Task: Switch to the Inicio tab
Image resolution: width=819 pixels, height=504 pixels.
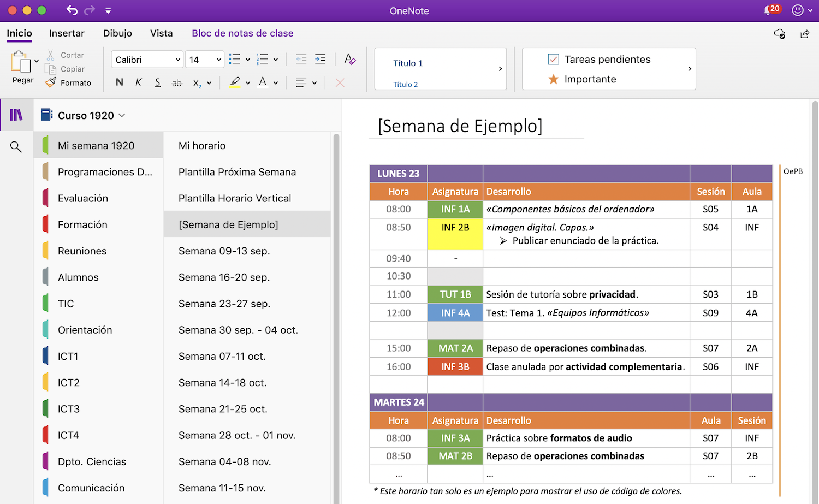Action: pos(19,33)
